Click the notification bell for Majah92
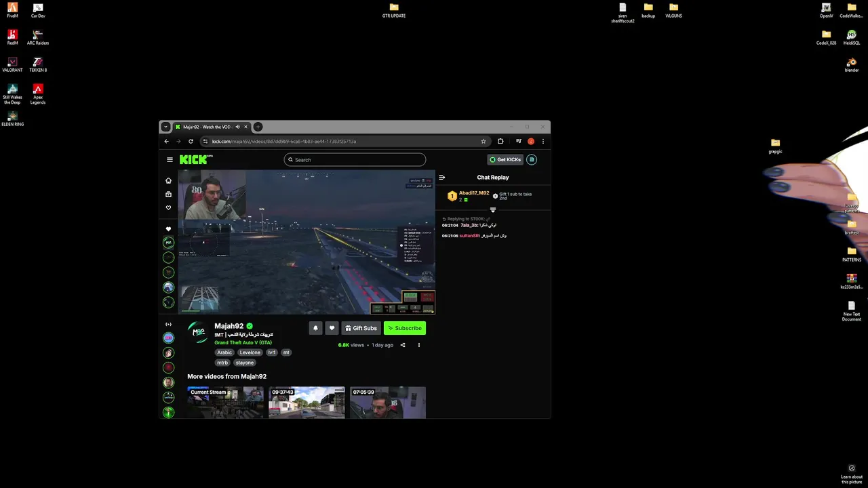The height and width of the screenshot is (488, 868). tap(315, 328)
